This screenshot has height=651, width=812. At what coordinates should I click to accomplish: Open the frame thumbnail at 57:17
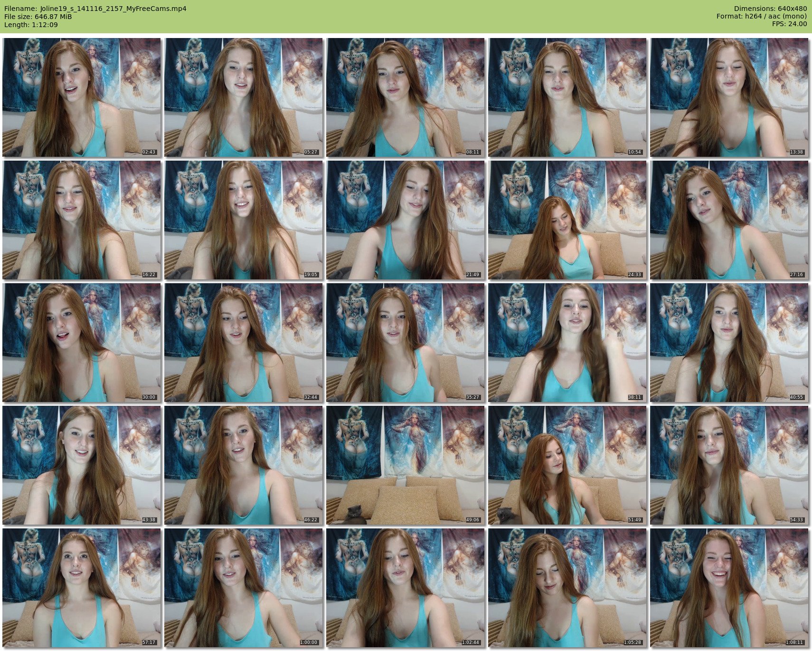[82, 588]
